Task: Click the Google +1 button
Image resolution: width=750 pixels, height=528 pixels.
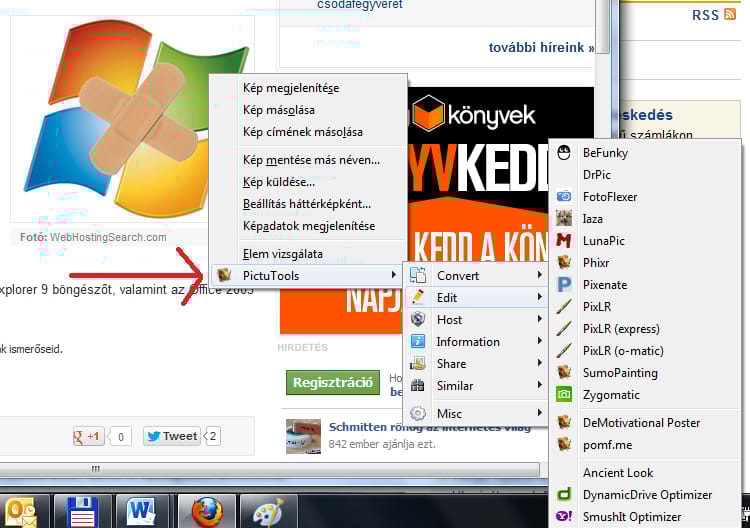Action: [88, 436]
